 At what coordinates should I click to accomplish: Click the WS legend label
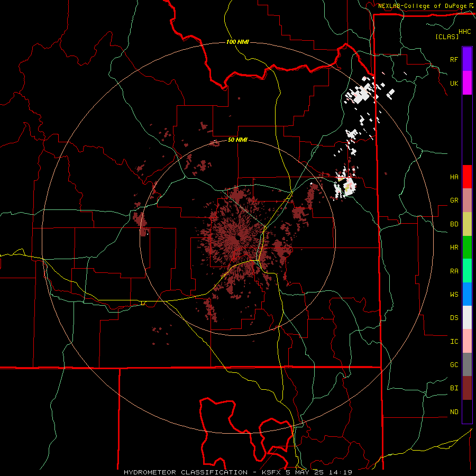454,295
